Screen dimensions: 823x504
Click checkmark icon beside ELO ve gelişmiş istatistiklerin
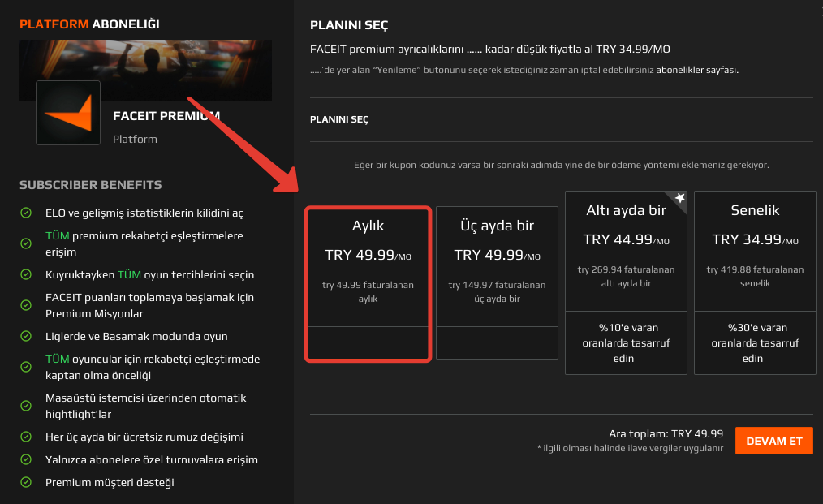pyautogui.click(x=26, y=213)
